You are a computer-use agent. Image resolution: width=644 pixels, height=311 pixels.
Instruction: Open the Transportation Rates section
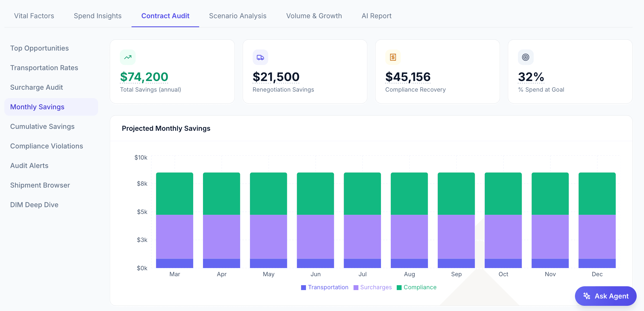(x=44, y=68)
